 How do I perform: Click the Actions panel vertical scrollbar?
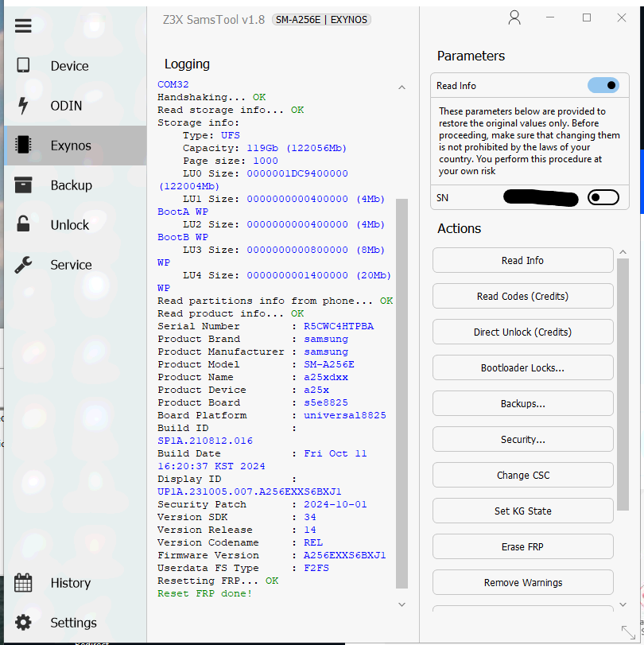click(x=623, y=382)
